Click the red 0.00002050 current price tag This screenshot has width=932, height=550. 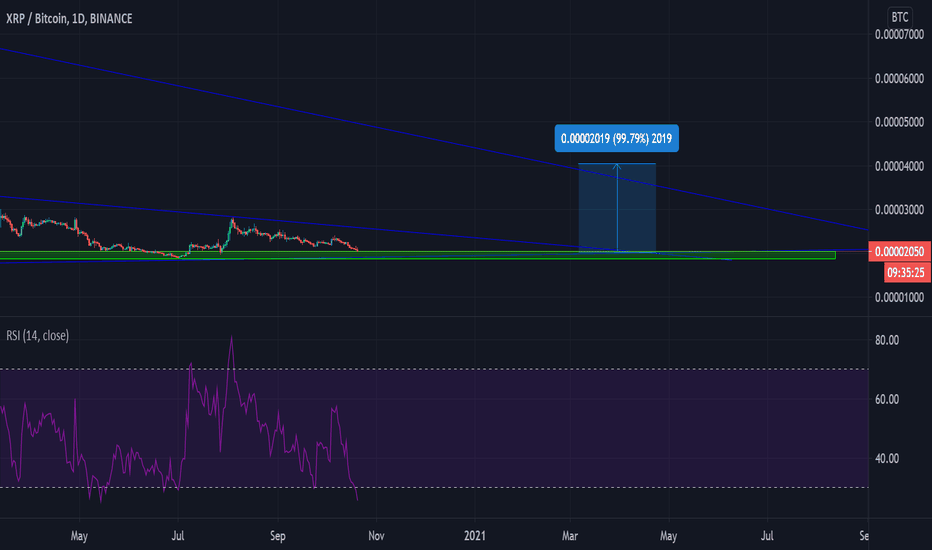[x=899, y=252]
